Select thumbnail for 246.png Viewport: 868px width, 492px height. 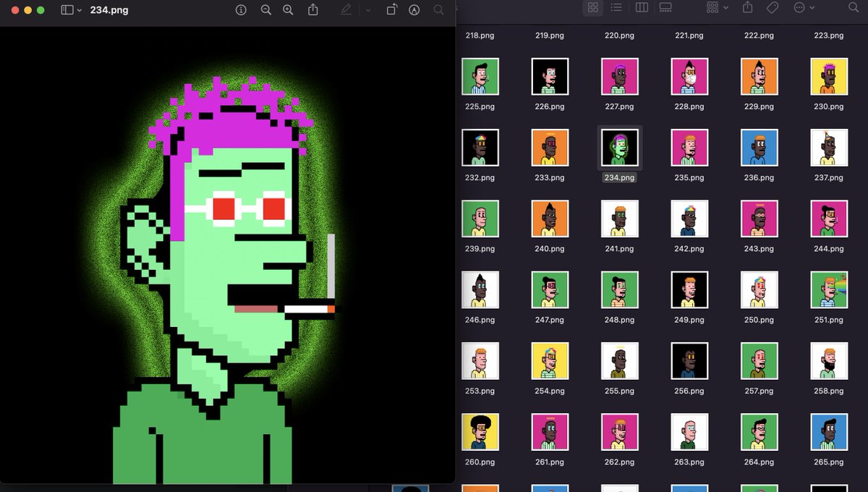tap(480, 289)
